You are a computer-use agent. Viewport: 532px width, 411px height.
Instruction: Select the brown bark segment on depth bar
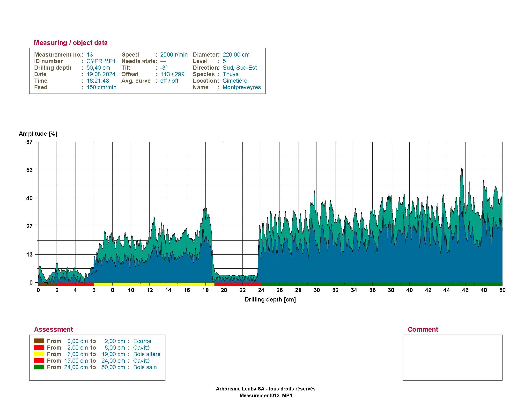coord(47,284)
